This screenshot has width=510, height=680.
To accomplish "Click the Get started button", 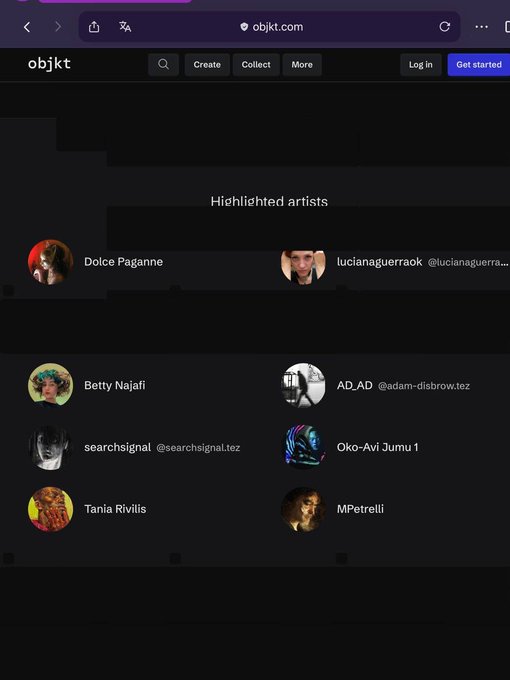I will pos(479,65).
